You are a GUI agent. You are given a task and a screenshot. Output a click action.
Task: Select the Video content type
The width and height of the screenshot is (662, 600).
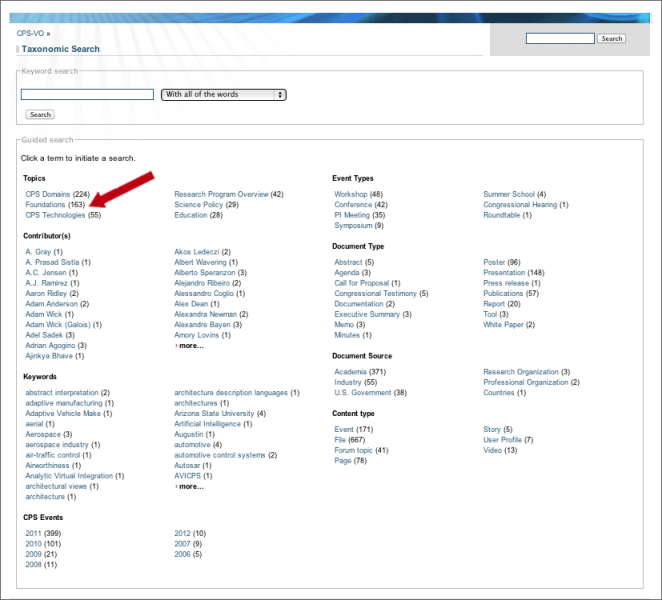pyautogui.click(x=492, y=451)
